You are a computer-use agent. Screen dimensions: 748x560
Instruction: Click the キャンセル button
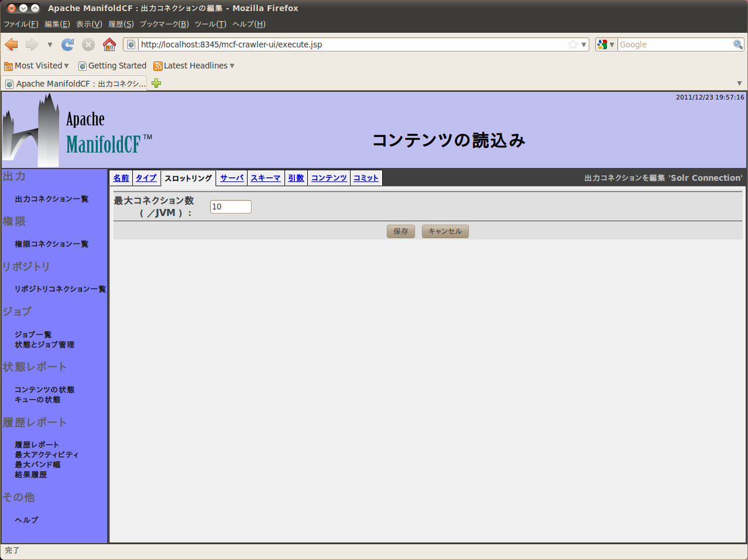click(x=445, y=231)
